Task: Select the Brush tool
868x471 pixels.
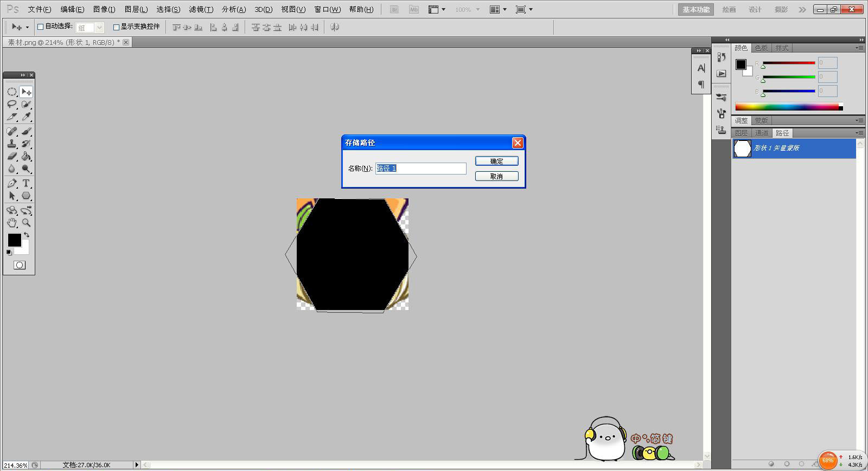Action: click(26, 131)
